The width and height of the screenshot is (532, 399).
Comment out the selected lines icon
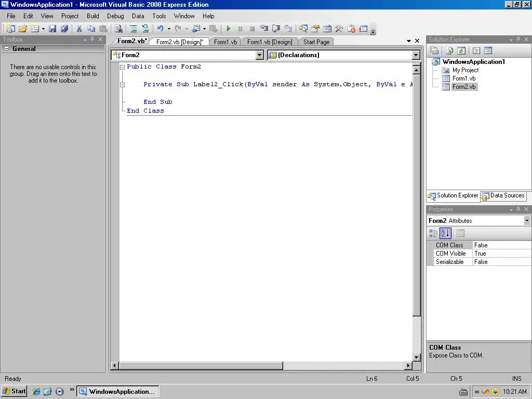[134, 29]
